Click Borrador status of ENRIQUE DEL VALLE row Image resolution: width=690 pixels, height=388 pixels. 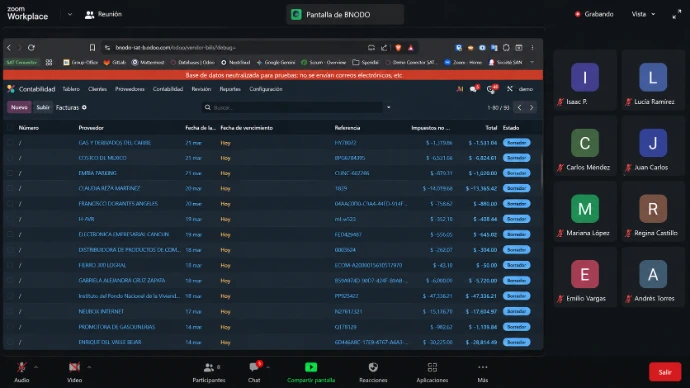coord(517,342)
